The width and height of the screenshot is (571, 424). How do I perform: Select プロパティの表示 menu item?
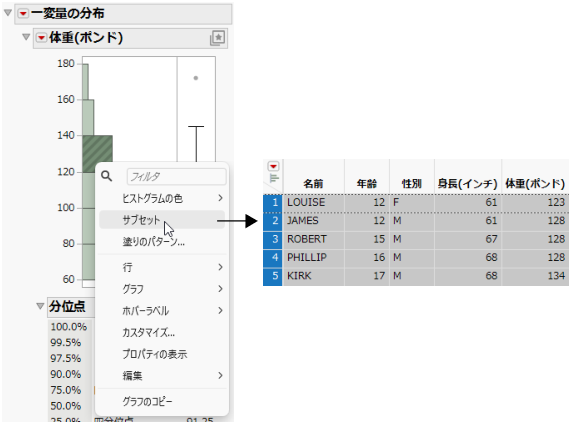coord(162,354)
